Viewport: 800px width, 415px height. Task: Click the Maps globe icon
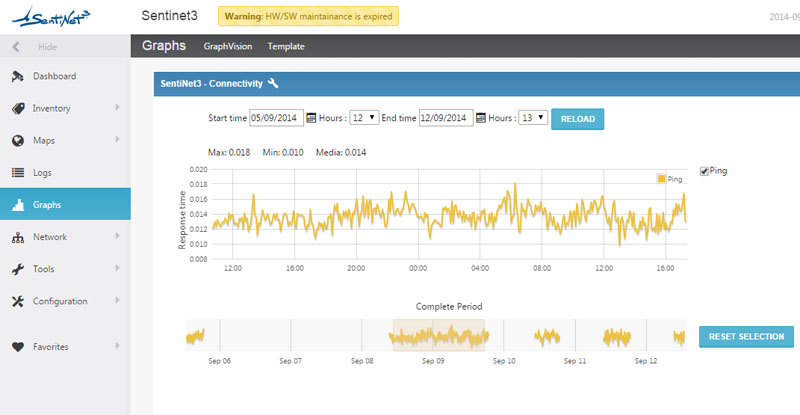coord(18,140)
